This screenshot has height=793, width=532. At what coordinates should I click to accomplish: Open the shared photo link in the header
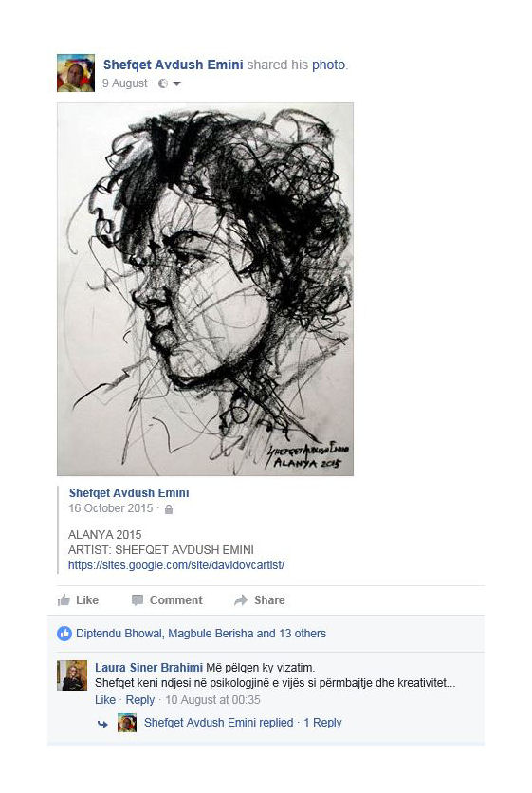tap(329, 65)
